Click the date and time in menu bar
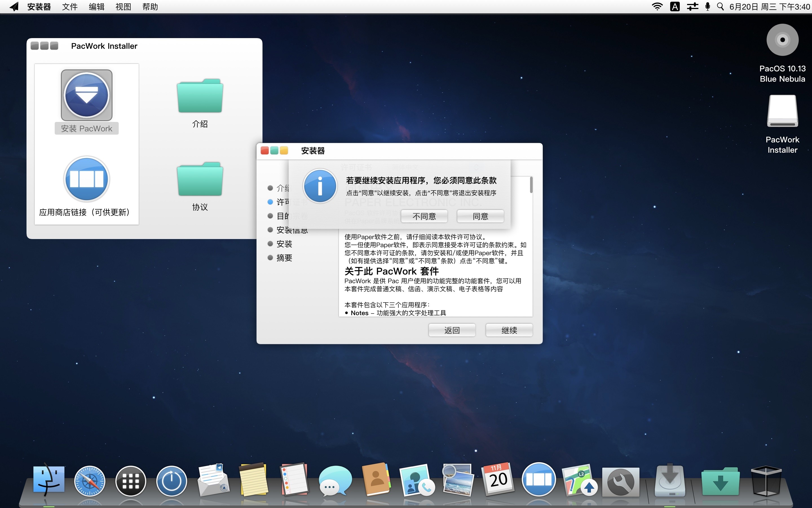This screenshot has width=812, height=508. click(769, 7)
